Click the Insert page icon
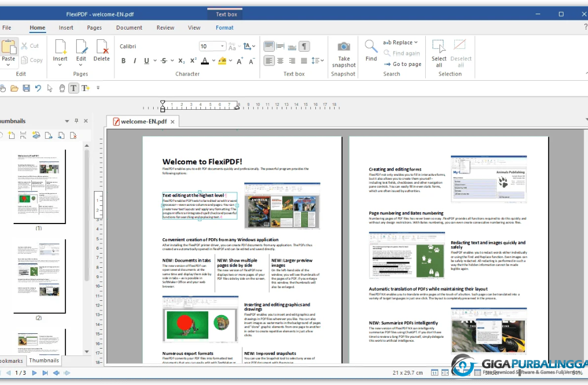This screenshot has width=588, height=385. click(x=60, y=47)
